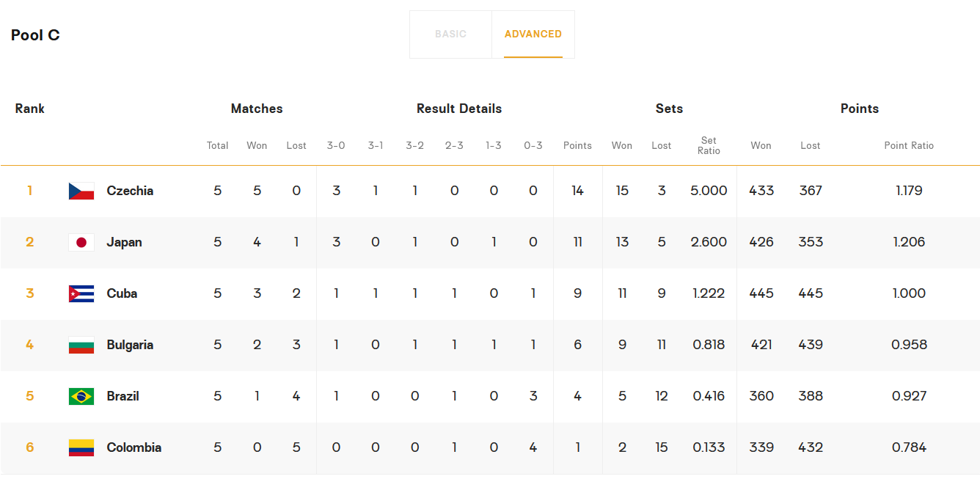The height and width of the screenshot is (490, 980).
Task: Click the Set Ratio column header
Action: point(709,145)
